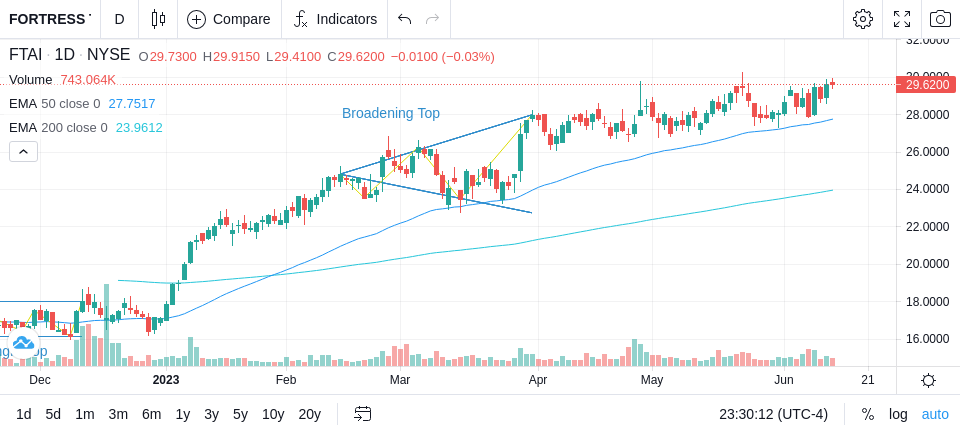
Task: Click the 200 EMA value 23.9612
Action: (x=139, y=127)
